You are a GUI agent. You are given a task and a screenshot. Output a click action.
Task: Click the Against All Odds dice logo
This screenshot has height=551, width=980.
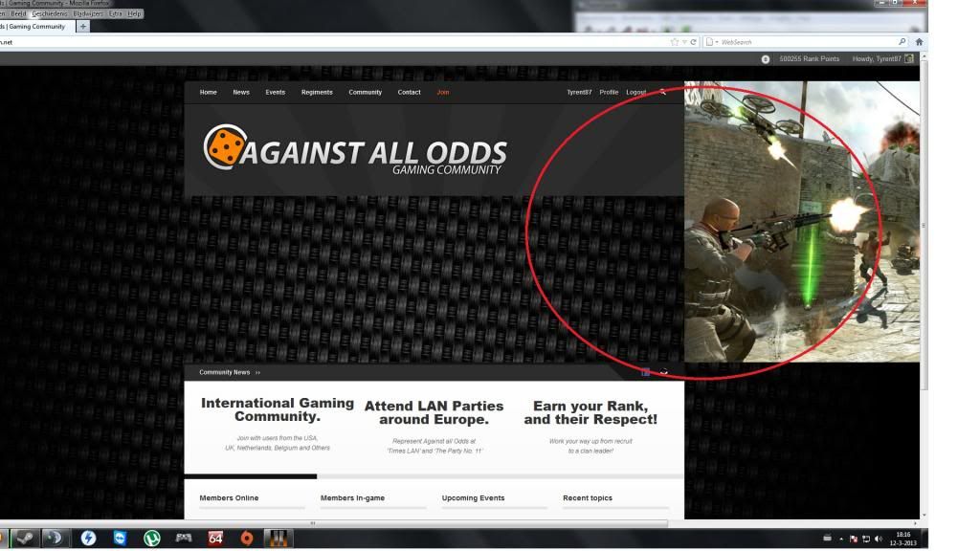coord(222,146)
